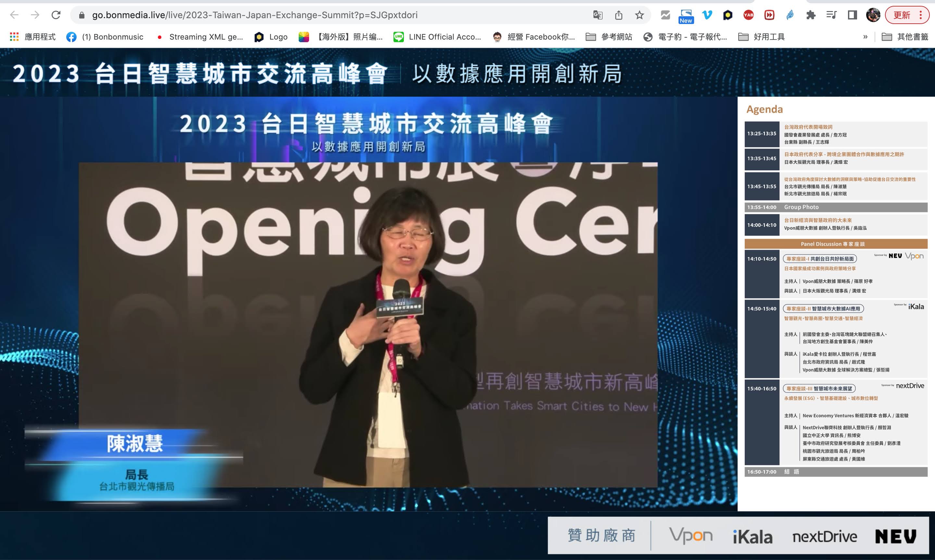The width and height of the screenshot is (935, 560).
Task: Click the 贊助廠商 sponsor label
Action: point(602,535)
